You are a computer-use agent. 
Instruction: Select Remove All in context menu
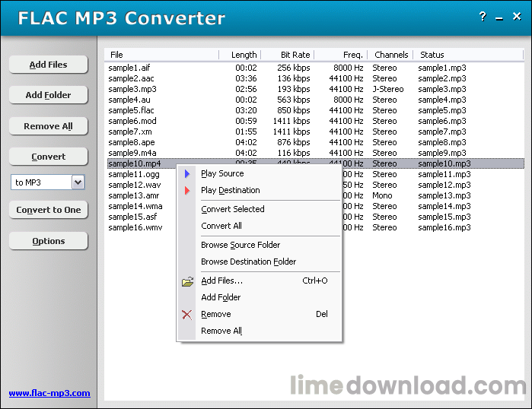221,331
